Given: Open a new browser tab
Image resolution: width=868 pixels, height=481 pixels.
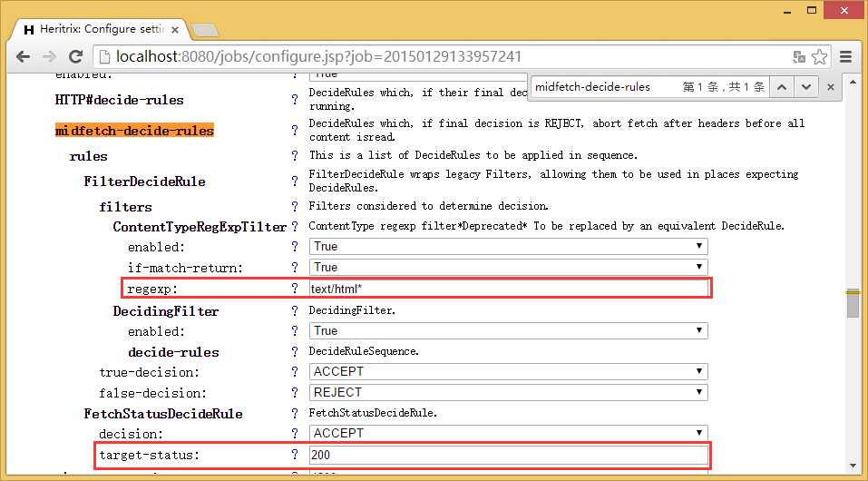Looking at the screenshot, I should tap(205, 31).
